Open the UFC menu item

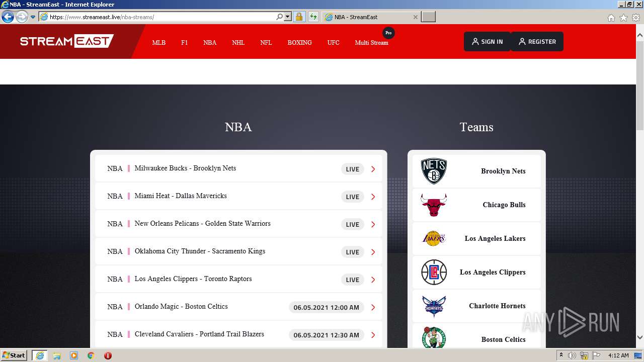333,43
